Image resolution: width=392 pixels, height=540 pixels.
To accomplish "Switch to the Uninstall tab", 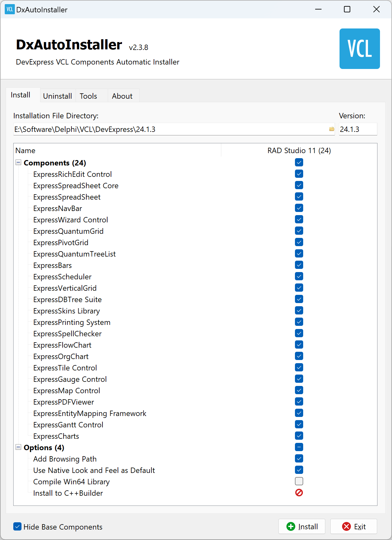I will (58, 96).
